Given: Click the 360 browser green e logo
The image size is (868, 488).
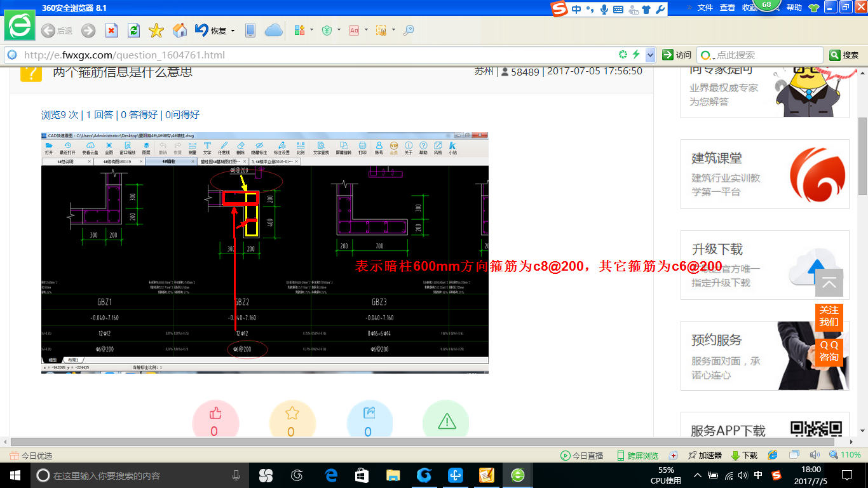Looking at the screenshot, I should [20, 25].
